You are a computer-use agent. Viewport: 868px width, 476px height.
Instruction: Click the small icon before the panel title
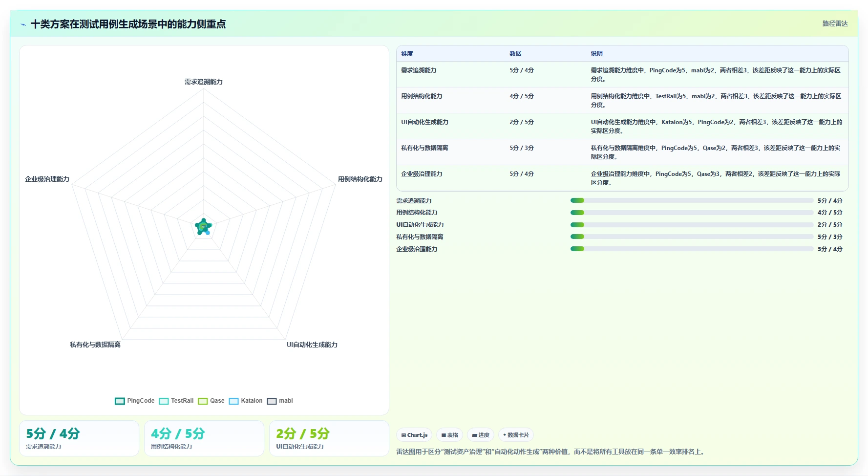tap(23, 24)
